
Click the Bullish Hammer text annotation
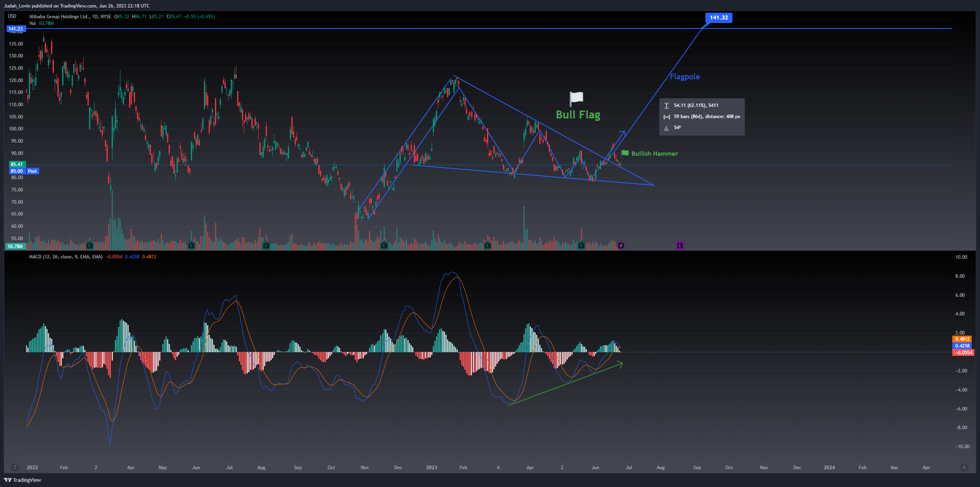coord(655,153)
